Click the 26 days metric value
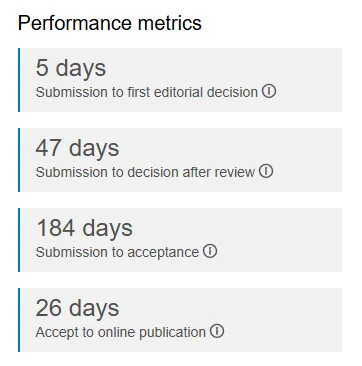Screen dimensions: 362x366 pos(77,308)
